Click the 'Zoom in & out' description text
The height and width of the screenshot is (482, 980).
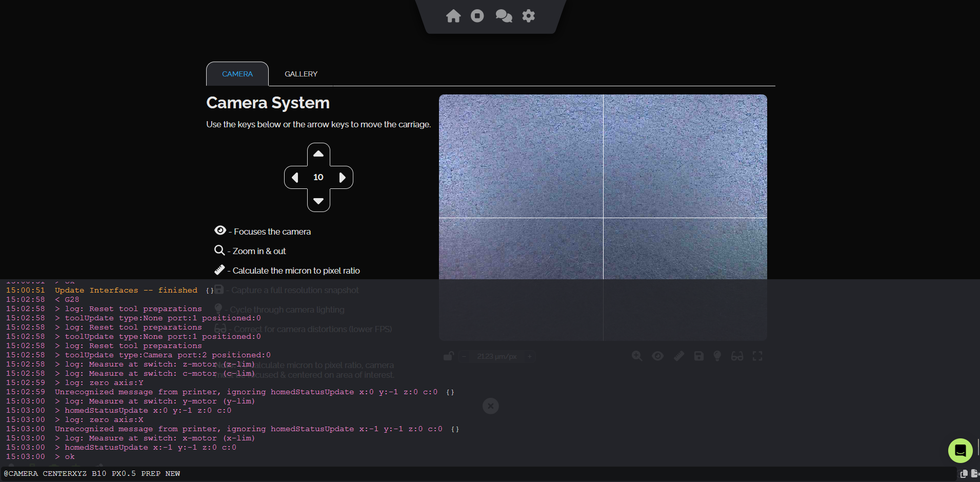click(x=259, y=251)
